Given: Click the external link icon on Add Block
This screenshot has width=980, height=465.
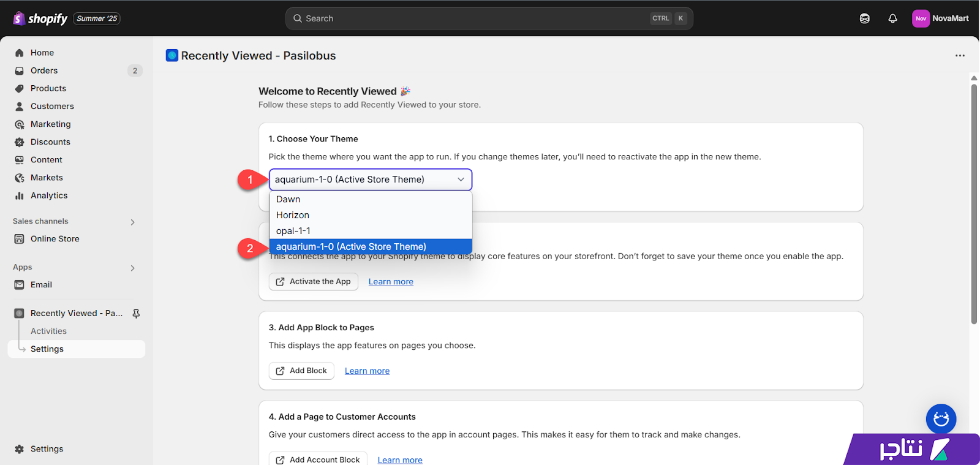Looking at the screenshot, I should [280, 371].
